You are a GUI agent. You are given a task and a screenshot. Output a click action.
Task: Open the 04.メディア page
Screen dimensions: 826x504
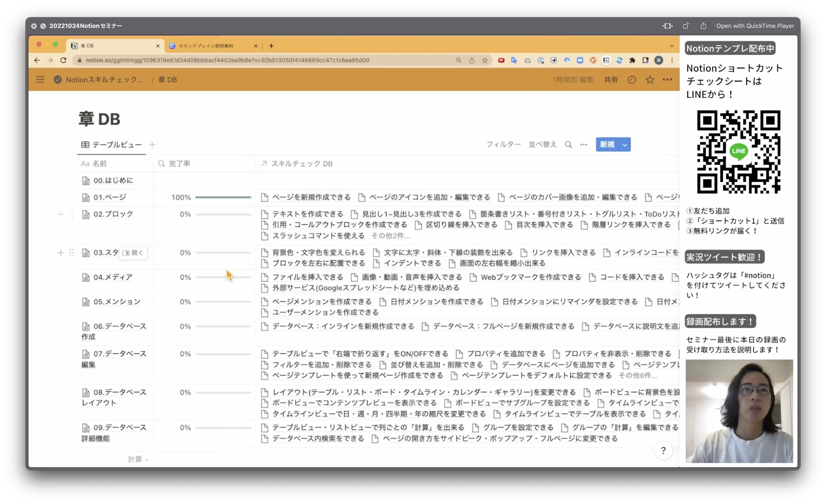coord(113,277)
